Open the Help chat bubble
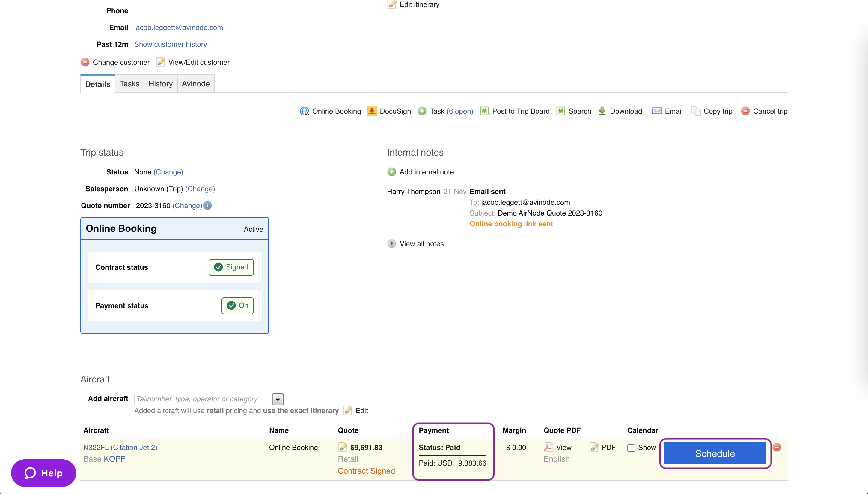Viewport: 868px width, 494px height. click(43, 473)
